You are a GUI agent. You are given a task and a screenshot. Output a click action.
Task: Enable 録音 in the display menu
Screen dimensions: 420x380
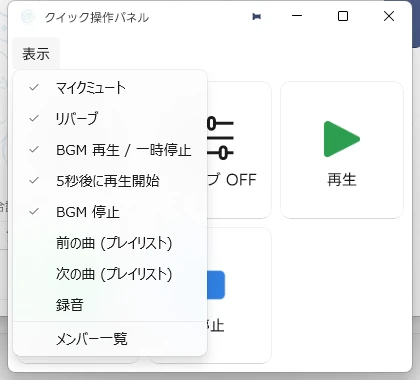[110, 305]
